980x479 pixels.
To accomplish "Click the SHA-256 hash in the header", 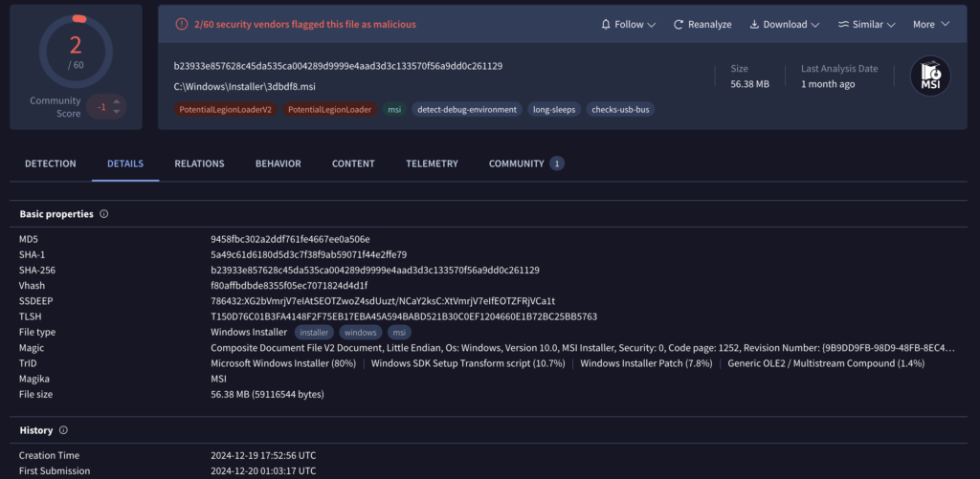I will [x=338, y=66].
